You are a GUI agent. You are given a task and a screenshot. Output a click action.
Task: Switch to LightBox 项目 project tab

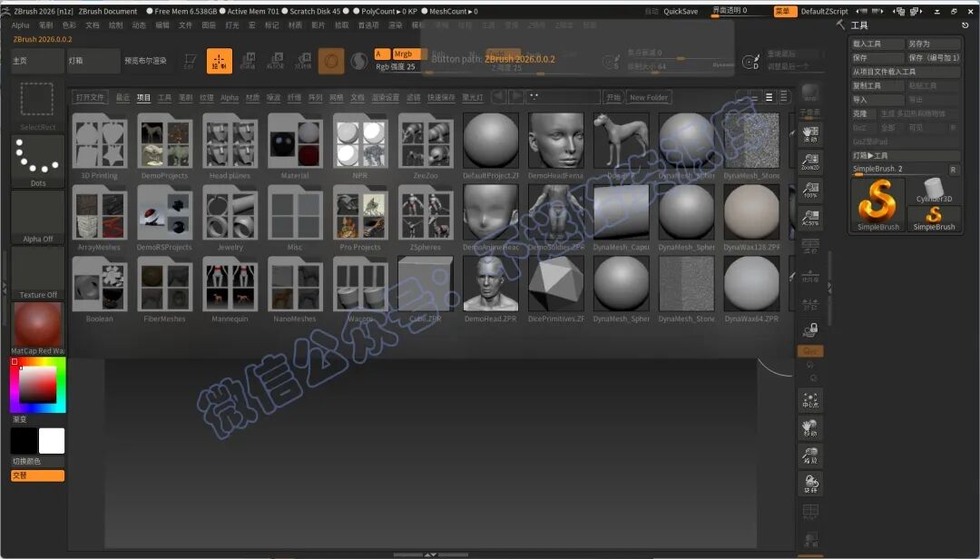pos(143,97)
